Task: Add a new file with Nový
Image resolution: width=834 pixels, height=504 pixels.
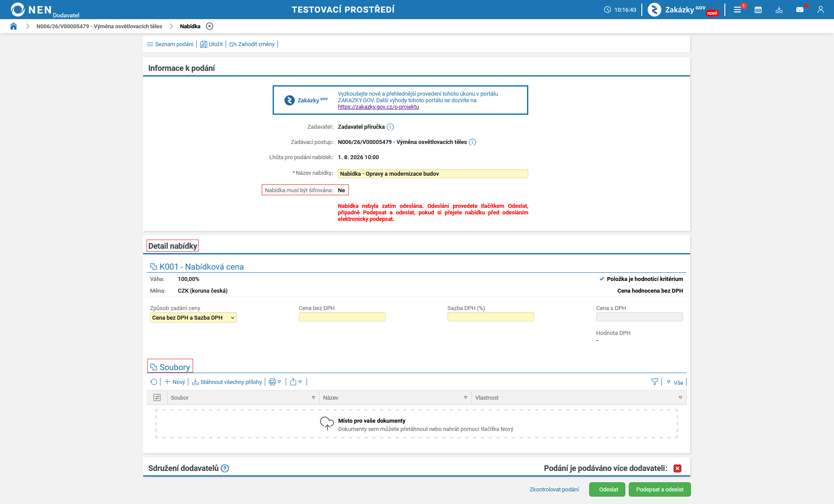Action: [x=175, y=382]
